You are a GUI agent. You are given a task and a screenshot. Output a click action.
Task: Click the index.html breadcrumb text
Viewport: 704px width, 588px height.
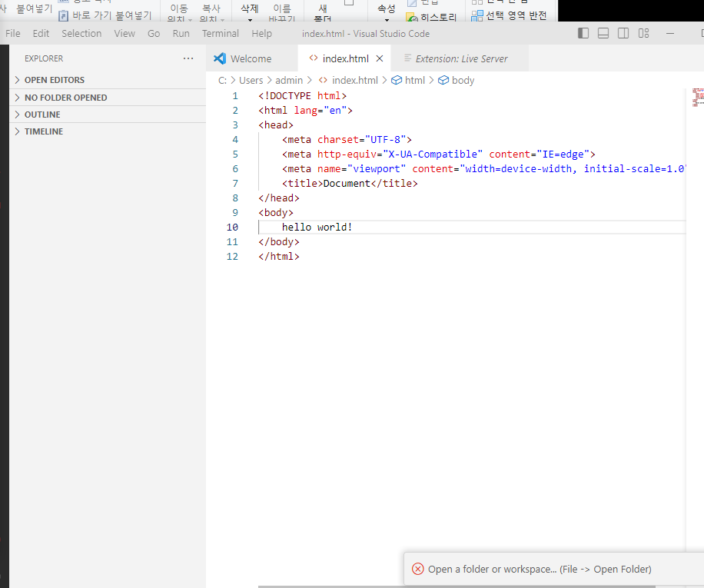pos(355,80)
